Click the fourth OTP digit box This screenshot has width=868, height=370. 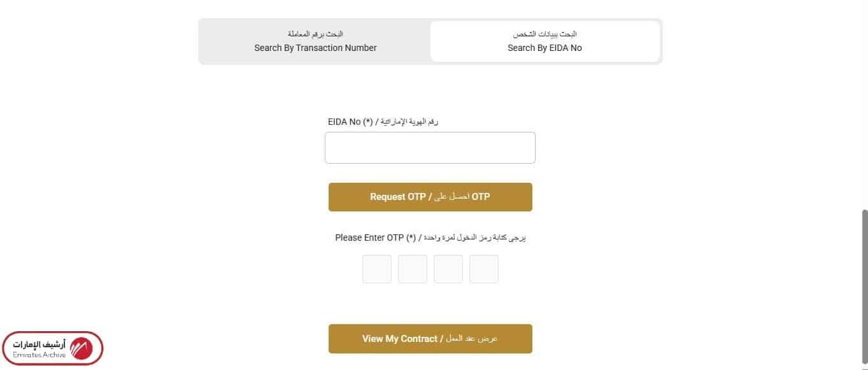coord(484,269)
